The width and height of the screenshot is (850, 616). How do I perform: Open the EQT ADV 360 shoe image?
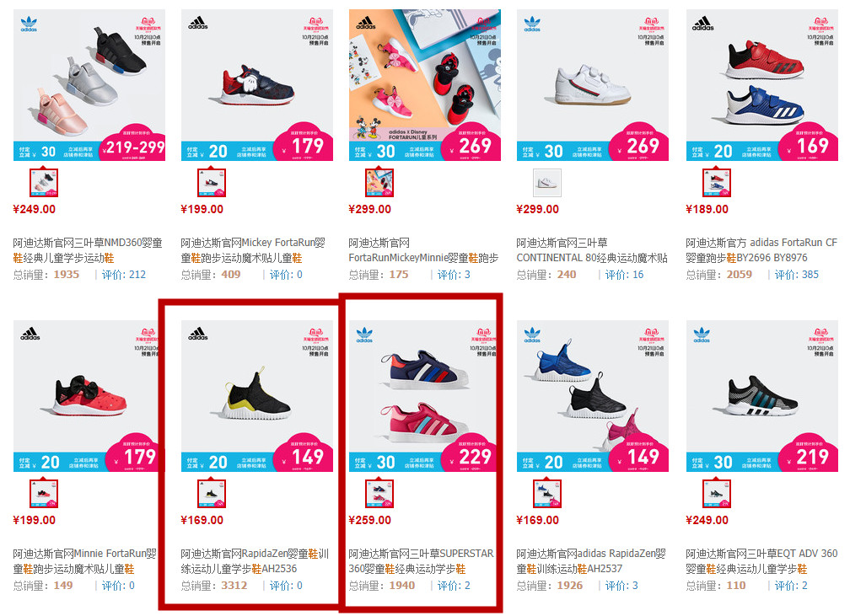[761, 396]
